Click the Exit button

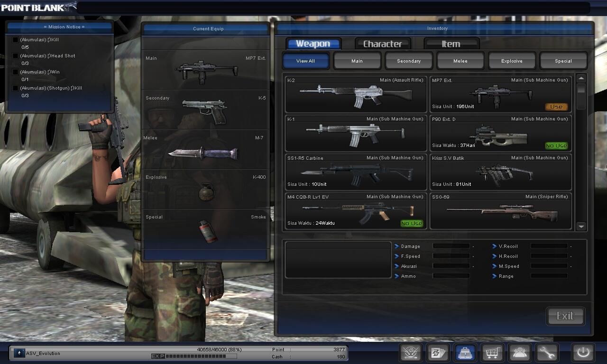pos(565,316)
